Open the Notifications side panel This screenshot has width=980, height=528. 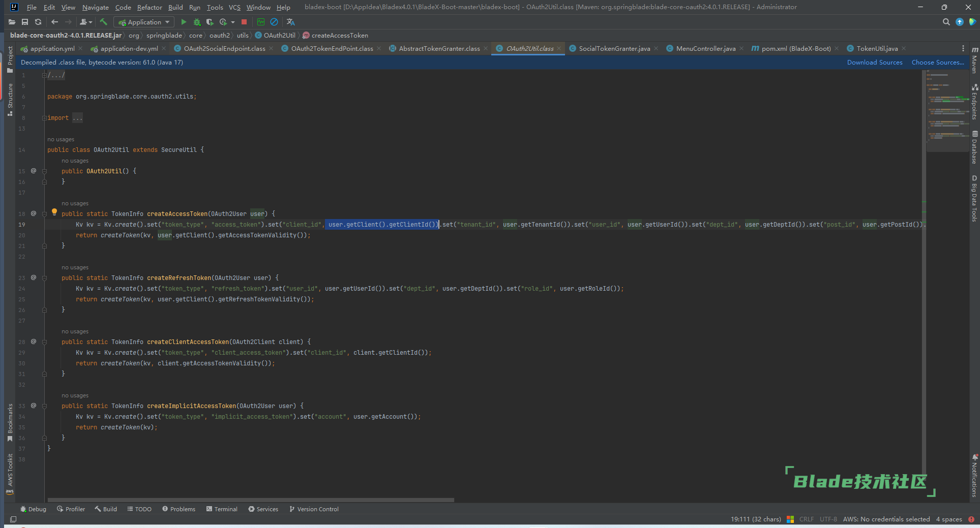click(x=974, y=476)
